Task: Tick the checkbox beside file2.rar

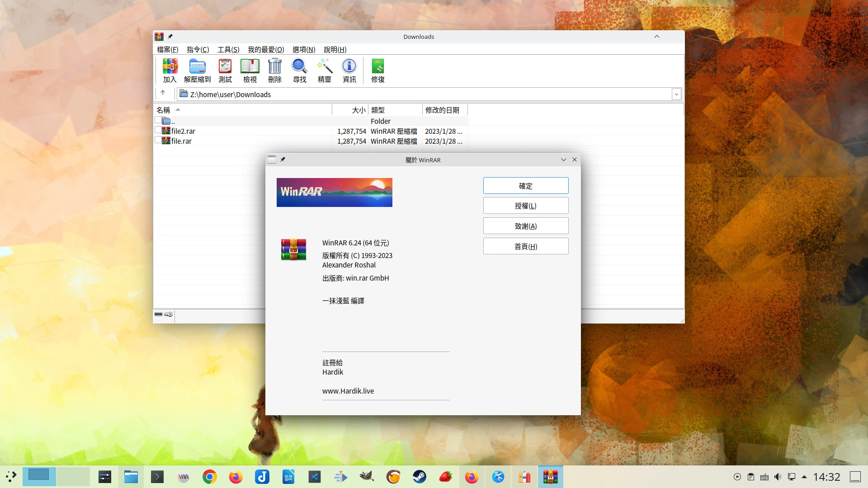Action: click(158, 130)
